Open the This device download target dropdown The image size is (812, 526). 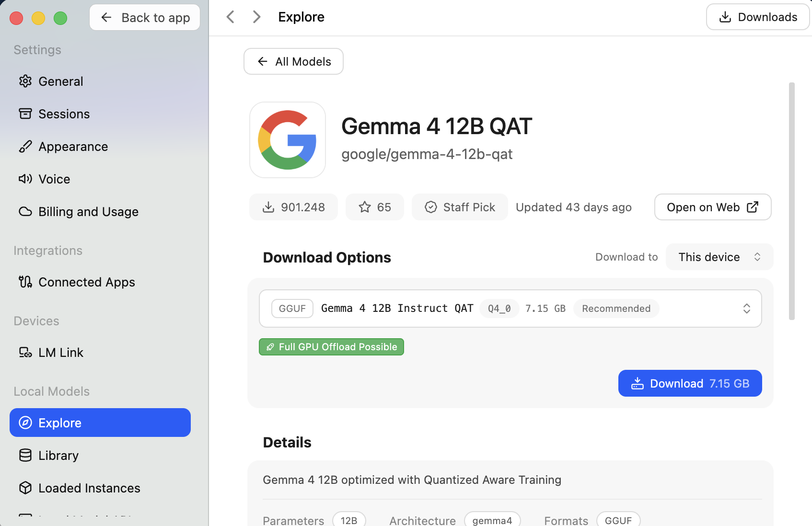click(x=719, y=257)
